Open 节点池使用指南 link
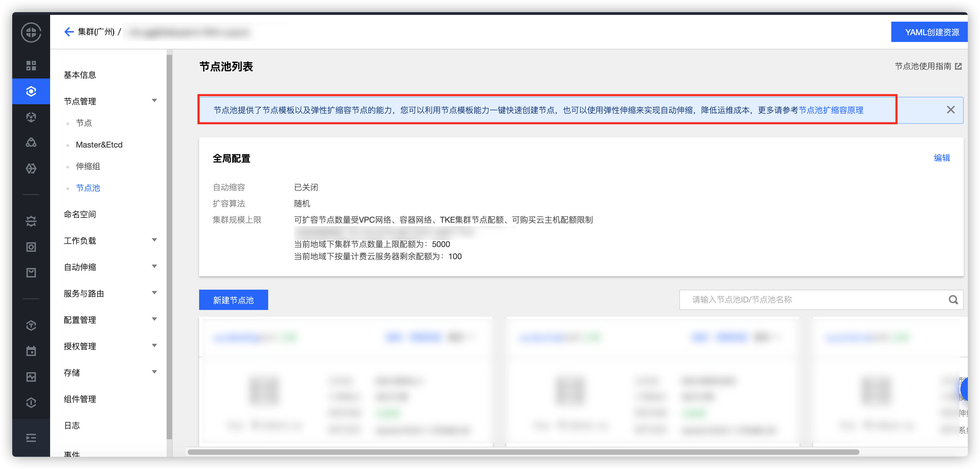This screenshot has height=469, width=980. pyautogui.click(x=923, y=67)
